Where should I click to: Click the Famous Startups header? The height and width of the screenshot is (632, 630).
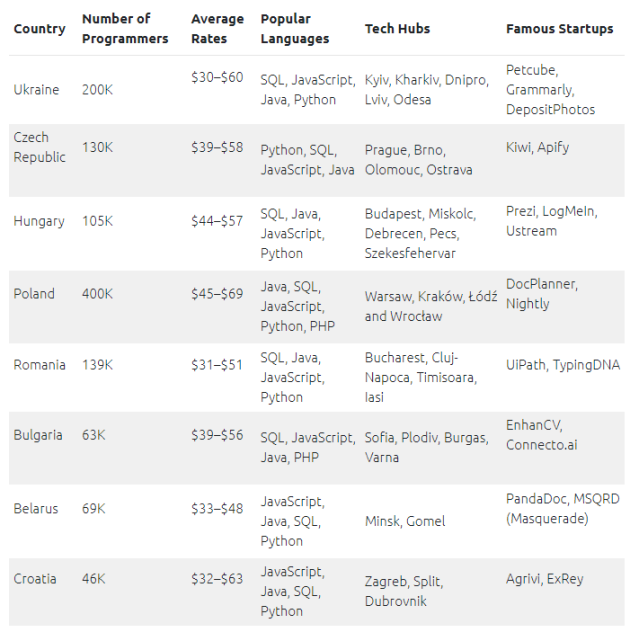[559, 29]
